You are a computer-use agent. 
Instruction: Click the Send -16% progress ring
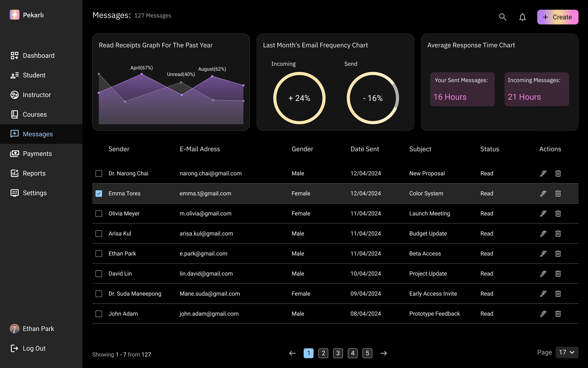click(x=373, y=98)
